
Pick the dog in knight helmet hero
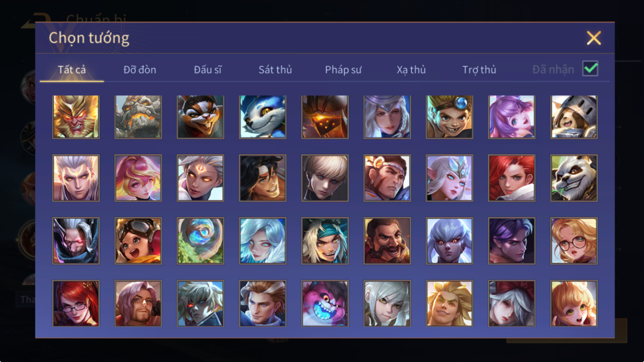tap(574, 117)
